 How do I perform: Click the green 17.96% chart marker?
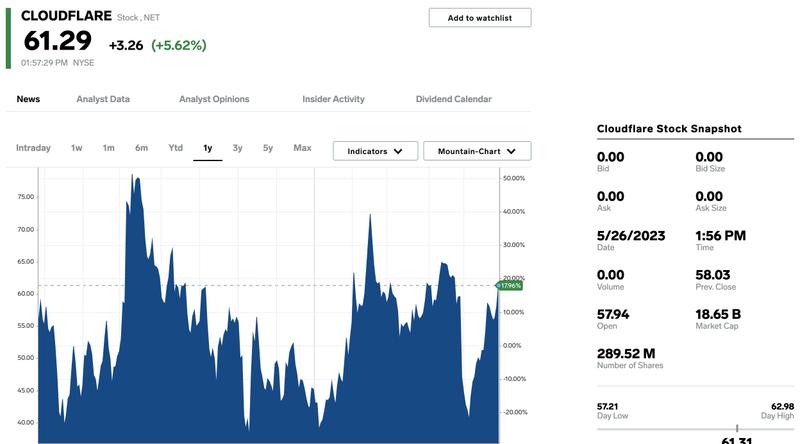(509, 285)
